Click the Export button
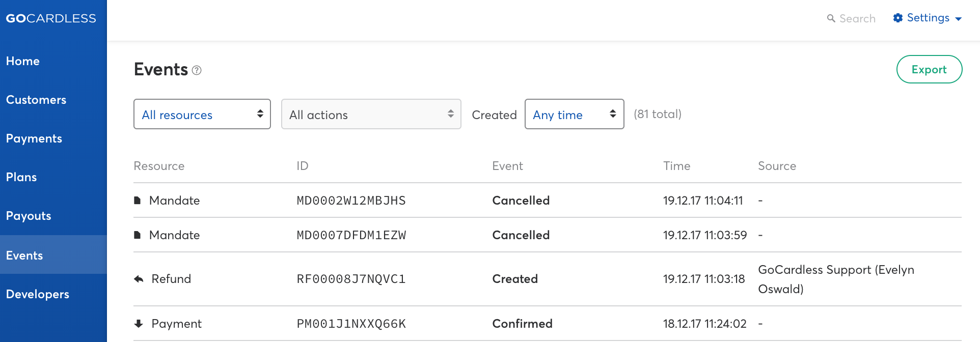Viewport: 980px width, 342px height. (929, 69)
